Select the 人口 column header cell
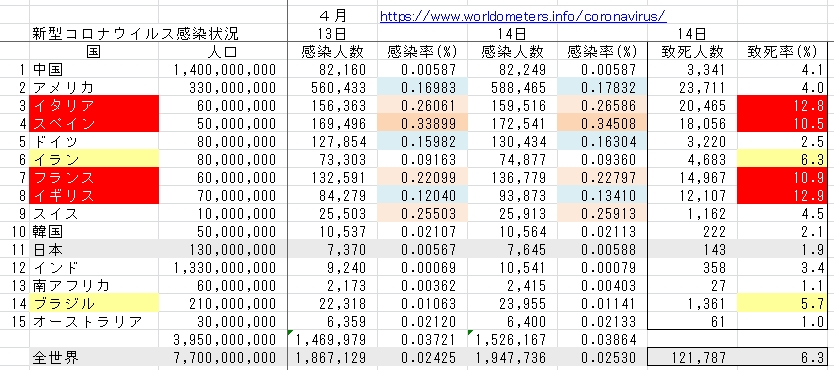This screenshot has height=370, width=834. click(x=222, y=51)
